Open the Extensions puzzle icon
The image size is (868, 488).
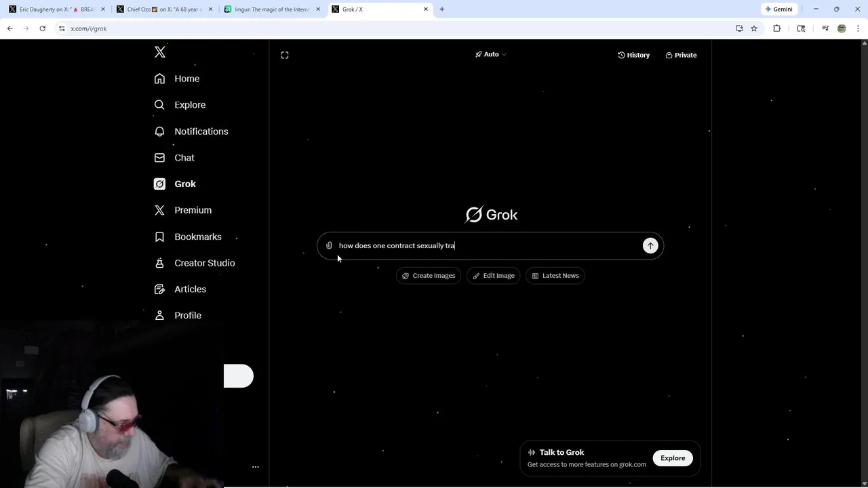pyautogui.click(x=777, y=28)
